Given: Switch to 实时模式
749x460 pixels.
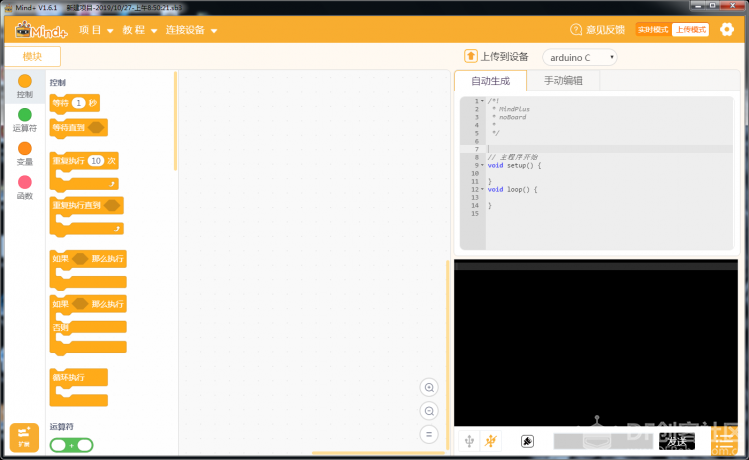Looking at the screenshot, I should [x=653, y=30].
